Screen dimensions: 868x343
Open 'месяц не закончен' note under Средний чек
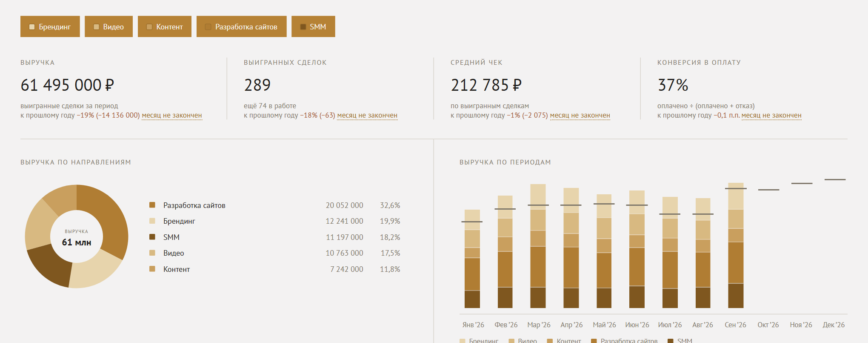(x=580, y=115)
